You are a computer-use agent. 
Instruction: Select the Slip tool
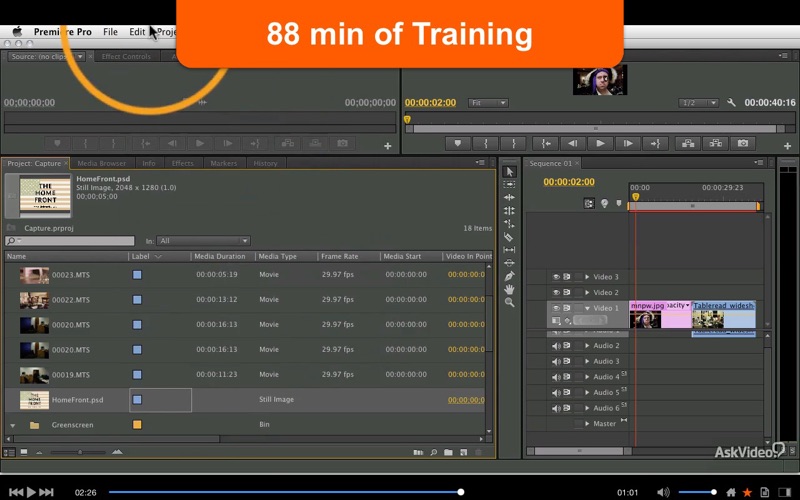click(509, 250)
